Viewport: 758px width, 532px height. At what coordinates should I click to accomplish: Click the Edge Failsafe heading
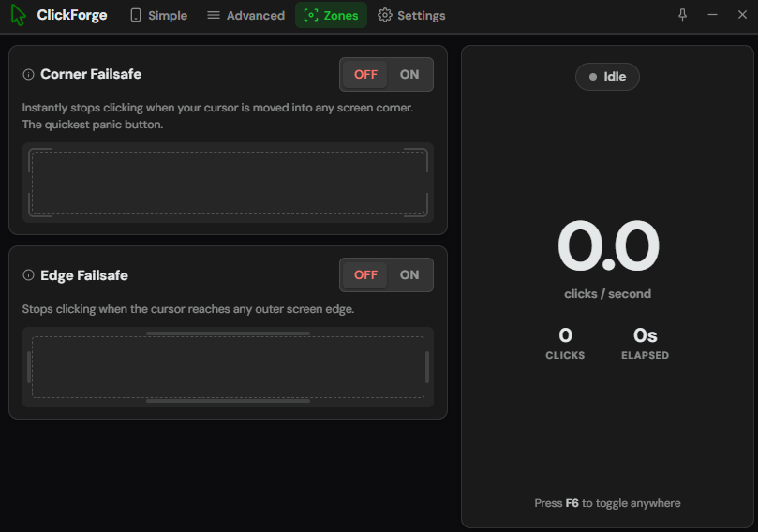pyautogui.click(x=84, y=275)
